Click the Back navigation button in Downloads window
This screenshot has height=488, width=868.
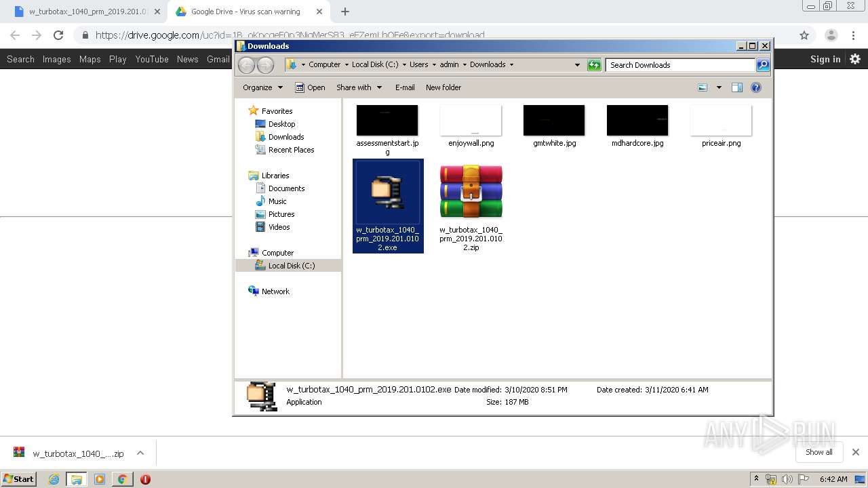point(246,65)
